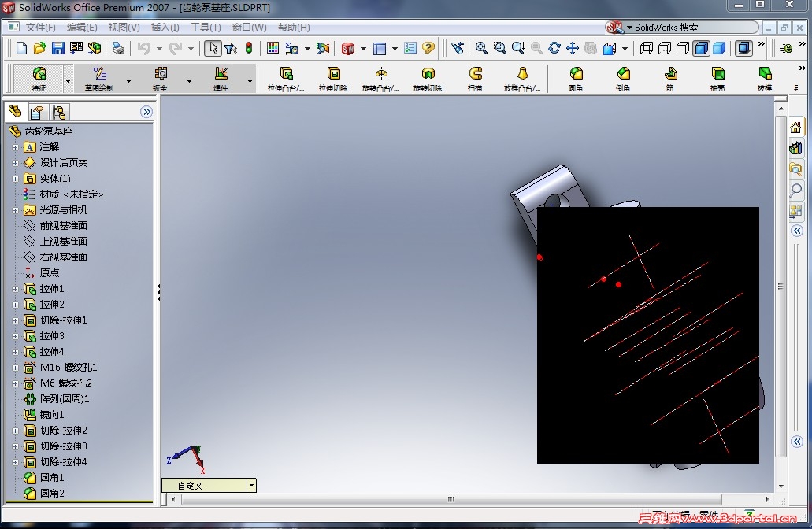Click the 焊件 command manager button

click(221, 79)
